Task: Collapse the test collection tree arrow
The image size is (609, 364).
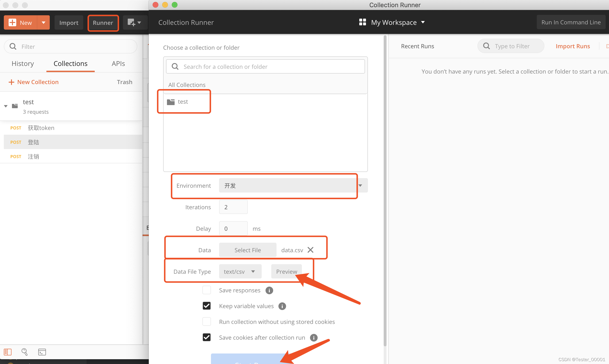Action: point(6,106)
